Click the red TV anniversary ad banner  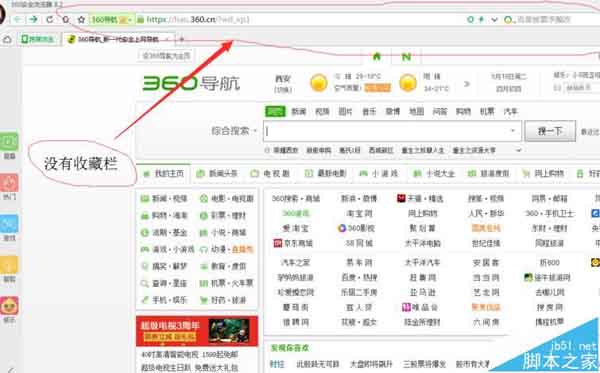pyautogui.click(x=197, y=331)
